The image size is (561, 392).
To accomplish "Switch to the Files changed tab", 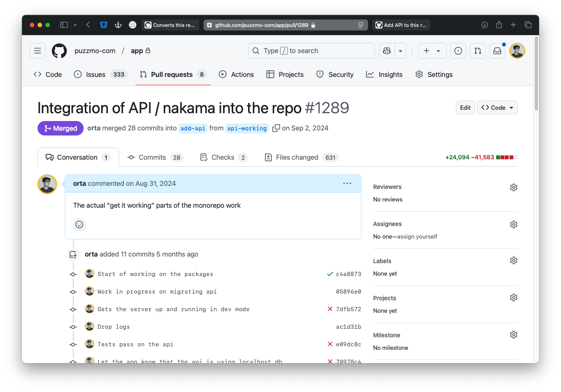I will pos(297,157).
